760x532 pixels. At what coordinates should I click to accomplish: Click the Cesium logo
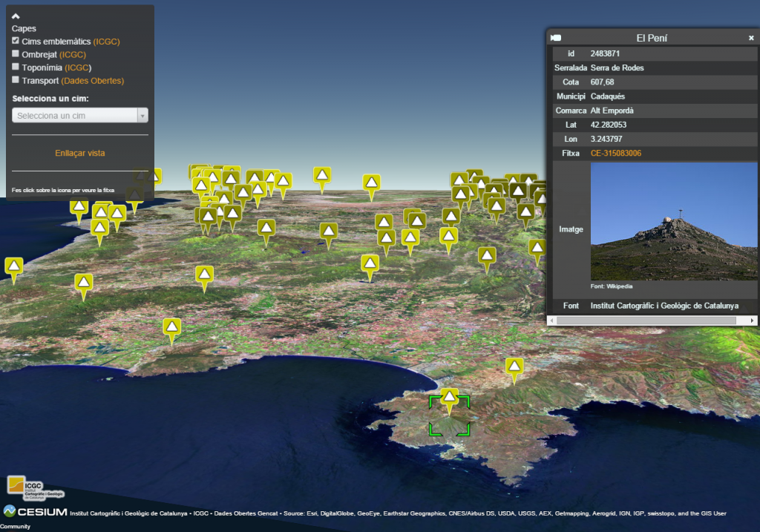click(x=36, y=512)
